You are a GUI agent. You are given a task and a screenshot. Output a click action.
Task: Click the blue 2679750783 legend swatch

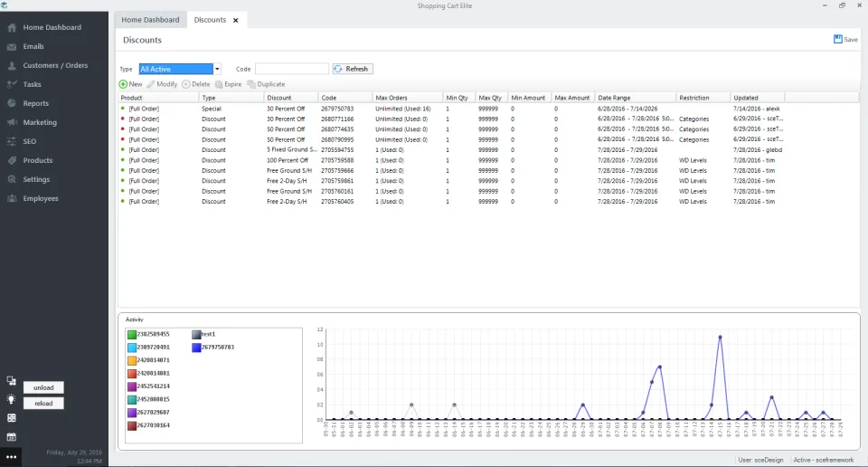click(196, 348)
